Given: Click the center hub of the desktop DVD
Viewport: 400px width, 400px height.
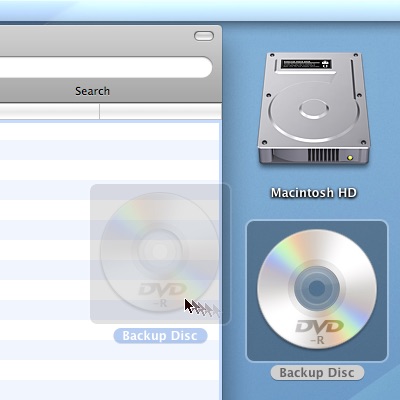Looking at the screenshot, I should pos(317,288).
